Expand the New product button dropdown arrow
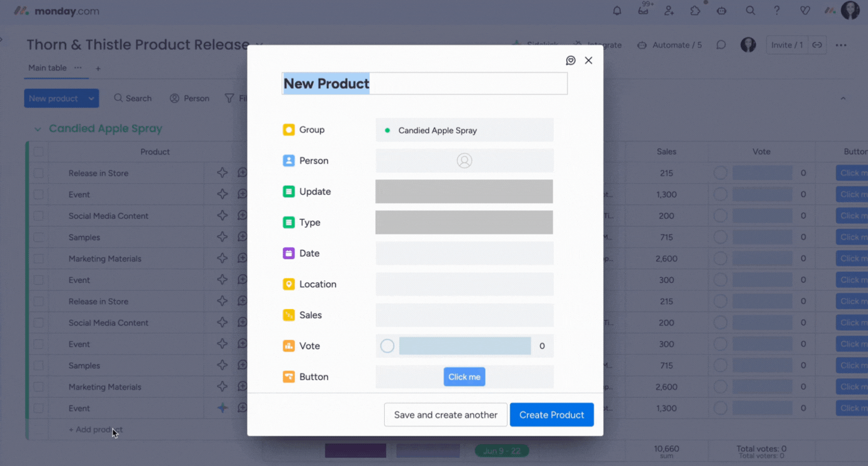Screen dimensions: 868x466 [92, 98]
